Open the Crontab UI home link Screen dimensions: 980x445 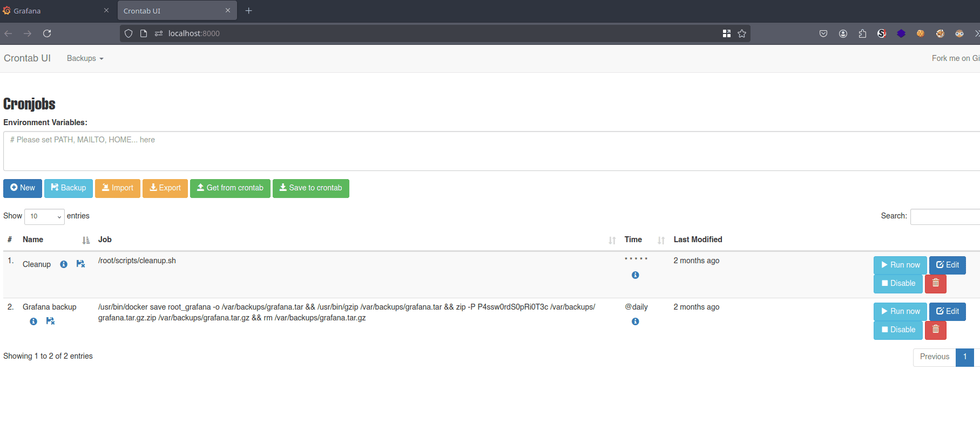click(x=27, y=58)
